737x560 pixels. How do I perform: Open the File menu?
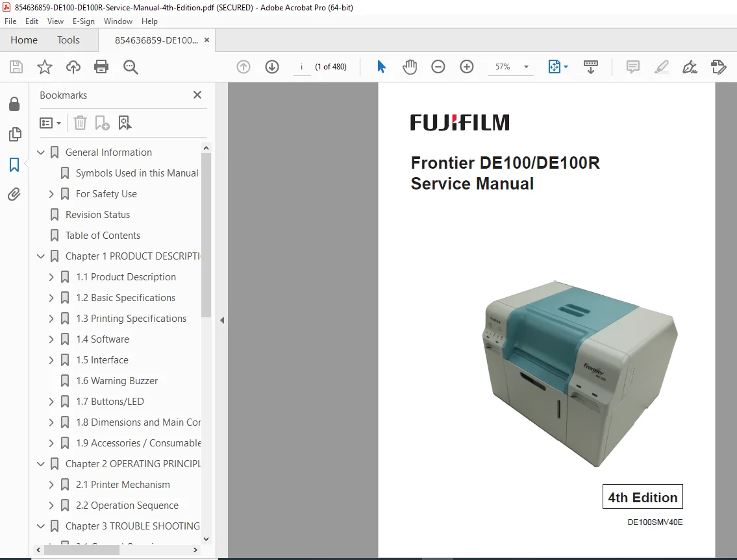[x=10, y=21]
